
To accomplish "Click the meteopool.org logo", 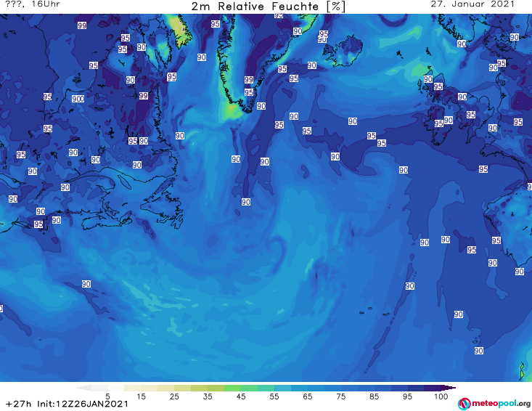I will 494,404.
